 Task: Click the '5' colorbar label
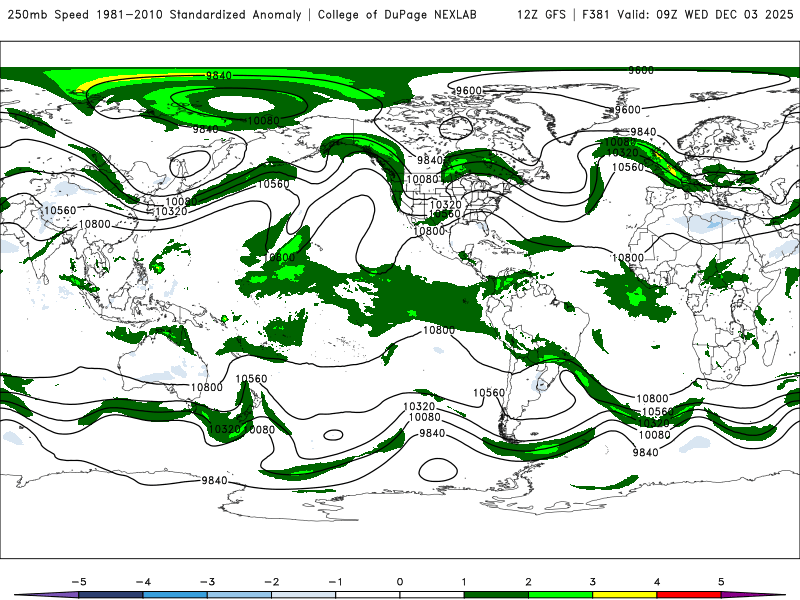tap(721, 582)
